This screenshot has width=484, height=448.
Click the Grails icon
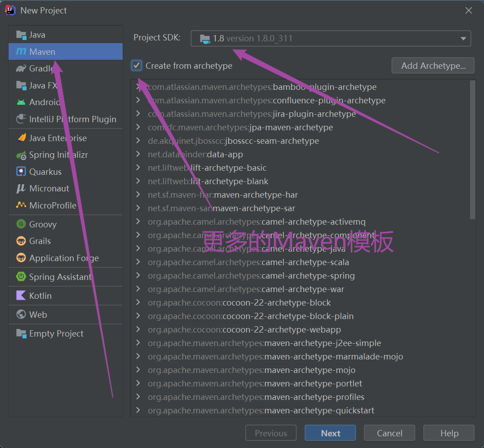21,241
